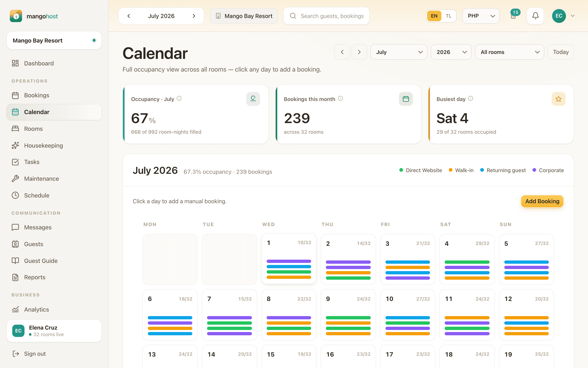
Task: Open the 2026 year dropdown
Action: coord(451,52)
